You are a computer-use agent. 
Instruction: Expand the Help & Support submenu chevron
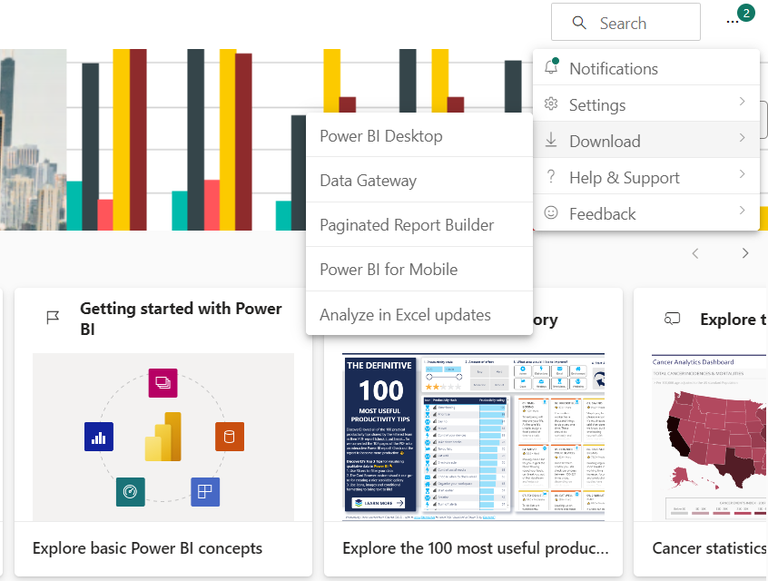[x=742, y=175]
